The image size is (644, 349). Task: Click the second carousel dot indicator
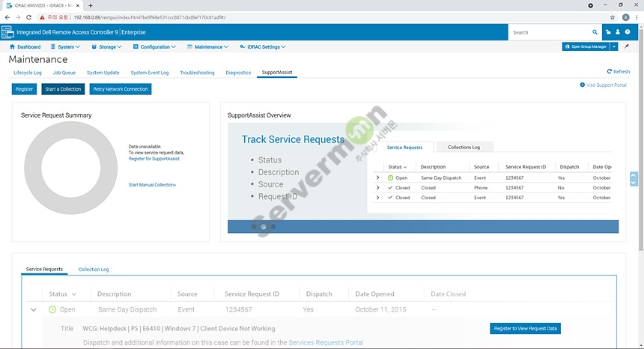point(264,227)
